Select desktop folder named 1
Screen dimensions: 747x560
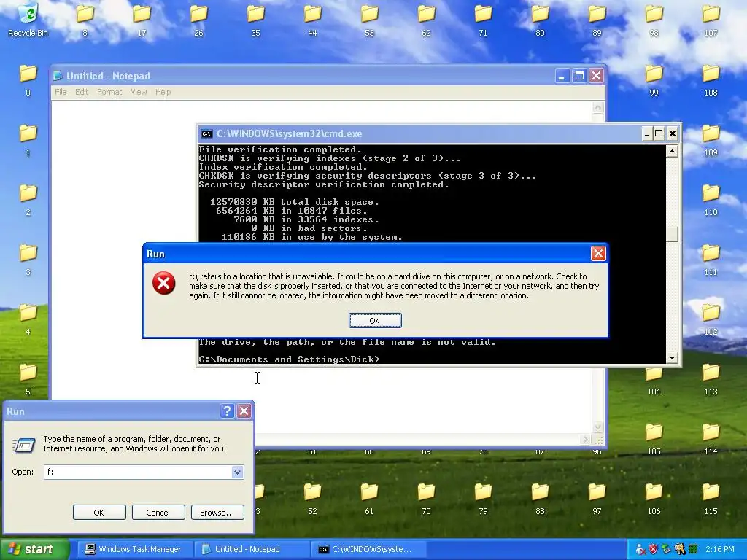[x=28, y=139]
